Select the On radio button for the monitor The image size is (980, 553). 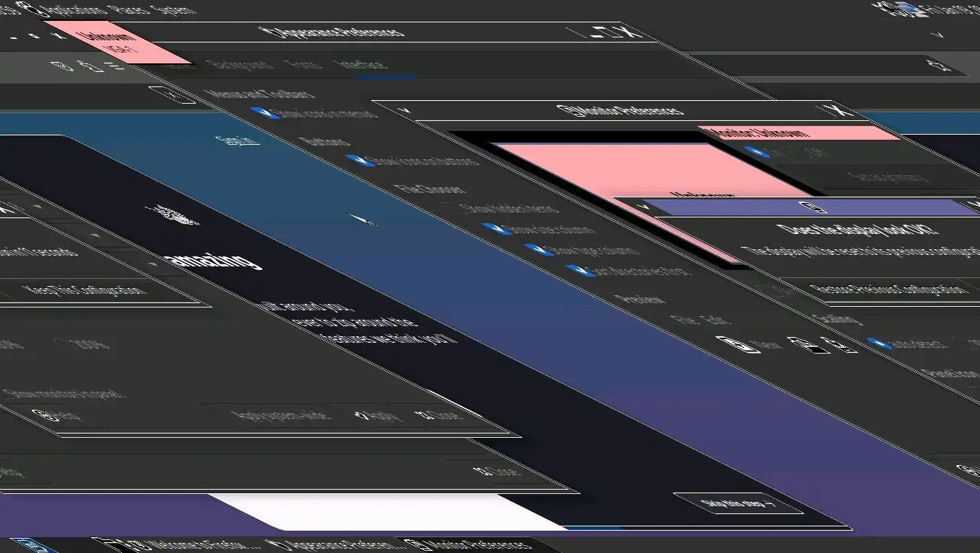click(x=762, y=152)
